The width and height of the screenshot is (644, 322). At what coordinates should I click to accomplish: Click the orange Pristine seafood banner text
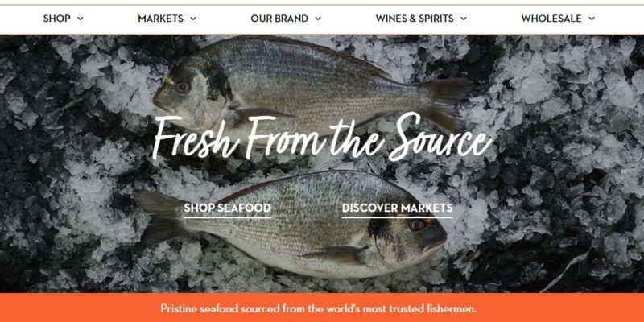pyautogui.click(x=318, y=308)
